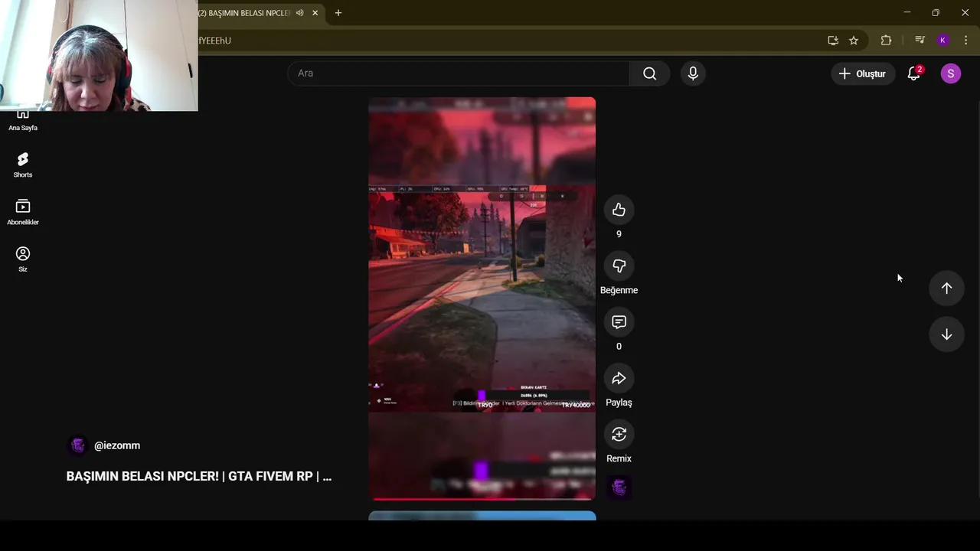Viewport: 980px width, 551px height.
Task: Open Chrome three-dot menu
Action: [x=966, y=41]
